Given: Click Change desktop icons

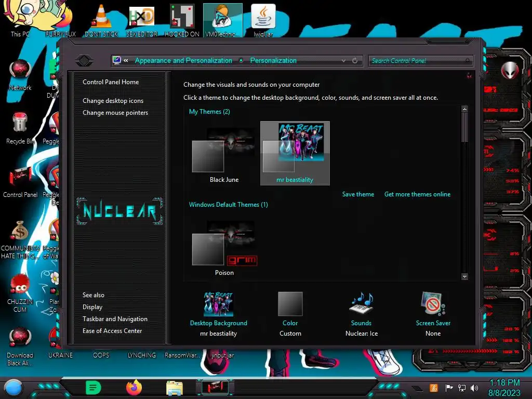Looking at the screenshot, I should coord(113,101).
